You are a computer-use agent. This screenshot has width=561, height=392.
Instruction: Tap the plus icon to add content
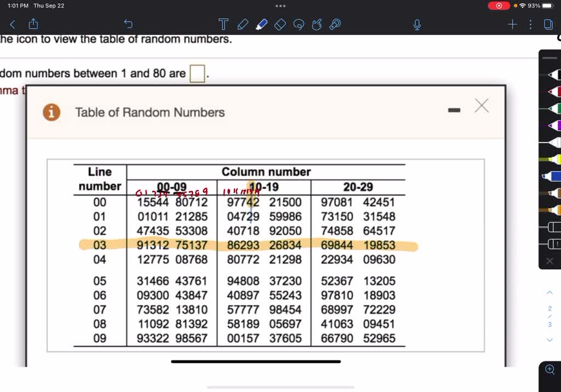click(x=512, y=24)
